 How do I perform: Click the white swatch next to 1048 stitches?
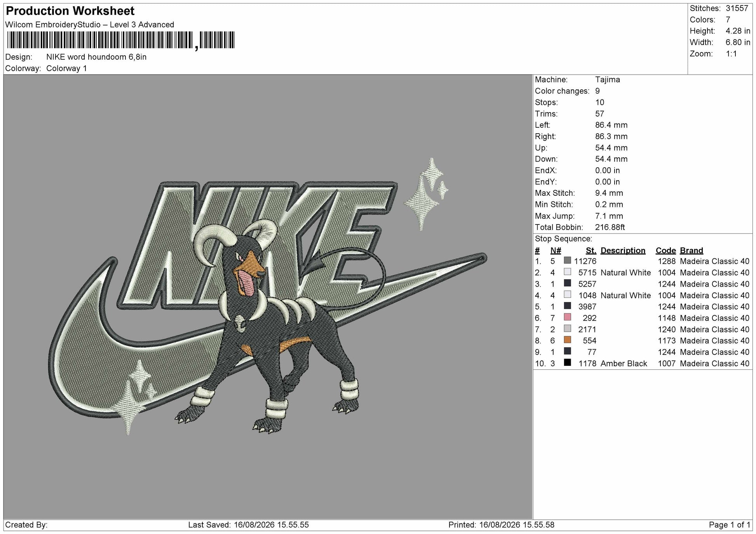coord(568,295)
